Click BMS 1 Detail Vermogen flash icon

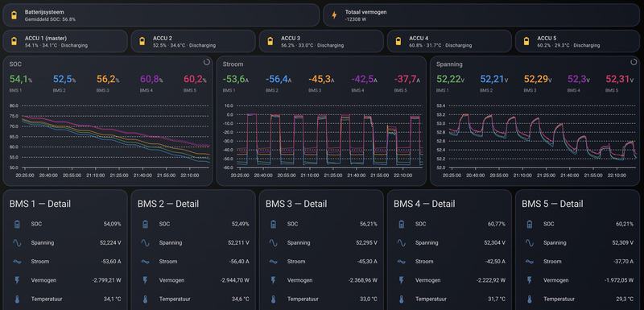pyautogui.click(x=17, y=280)
